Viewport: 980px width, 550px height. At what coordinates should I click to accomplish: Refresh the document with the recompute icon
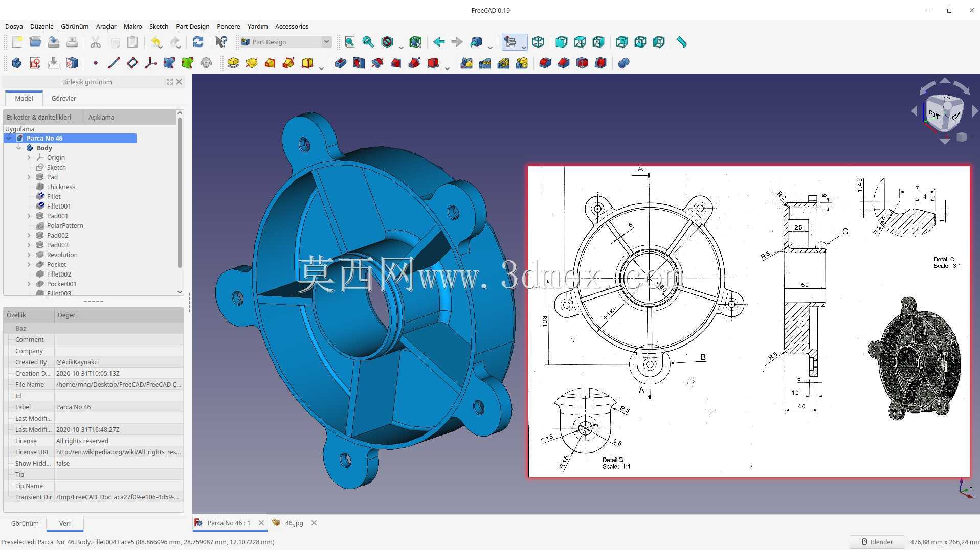pos(198,42)
